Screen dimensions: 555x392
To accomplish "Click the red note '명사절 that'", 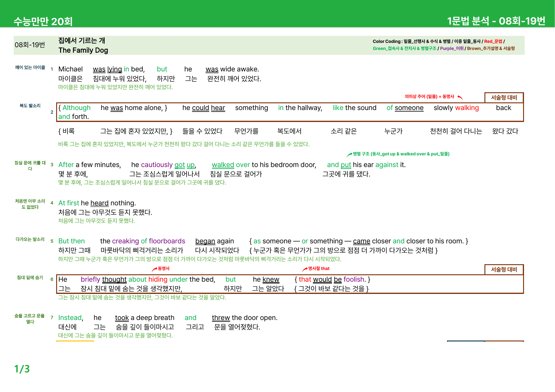I will pyautogui.click(x=319, y=268).
